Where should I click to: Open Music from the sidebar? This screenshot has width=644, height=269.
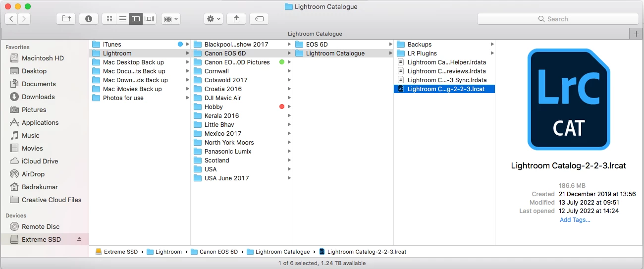[30, 135]
